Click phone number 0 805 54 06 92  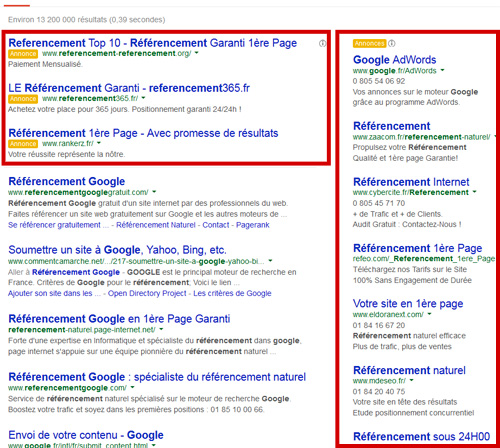(x=379, y=81)
